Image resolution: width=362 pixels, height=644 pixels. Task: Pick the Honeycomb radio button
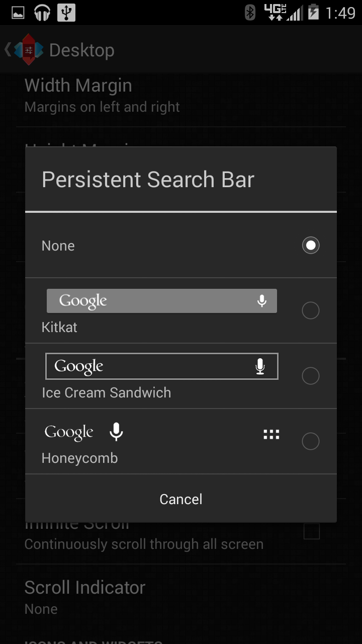[311, 441]
